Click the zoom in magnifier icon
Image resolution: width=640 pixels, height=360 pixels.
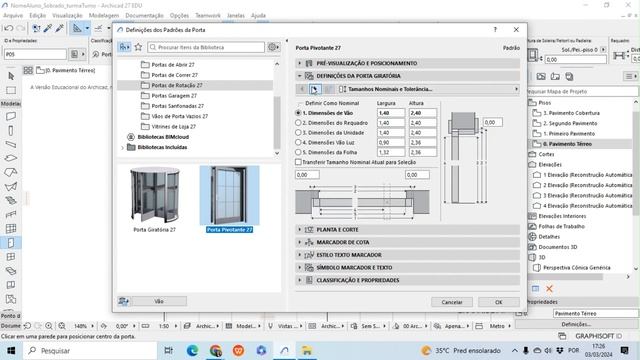[49, 326]
